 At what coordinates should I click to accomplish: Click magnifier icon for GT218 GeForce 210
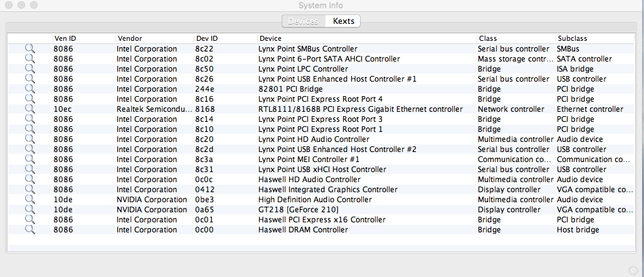29,210
